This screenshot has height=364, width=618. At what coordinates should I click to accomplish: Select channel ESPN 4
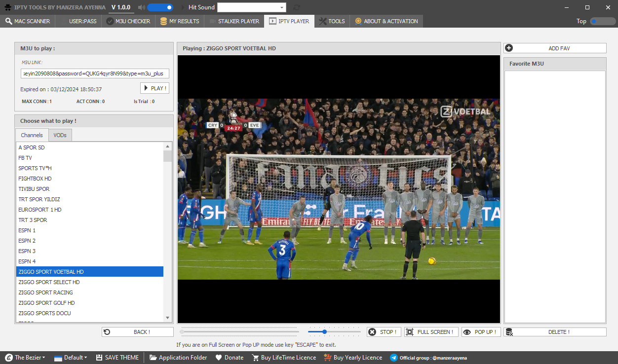pos(90,261)
